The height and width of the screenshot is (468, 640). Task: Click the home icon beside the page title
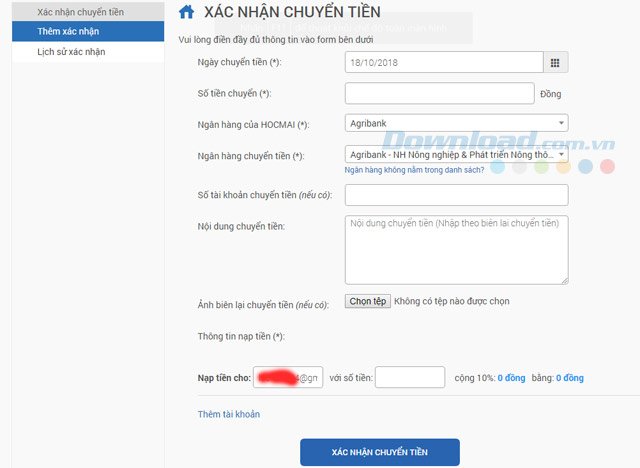187,12
